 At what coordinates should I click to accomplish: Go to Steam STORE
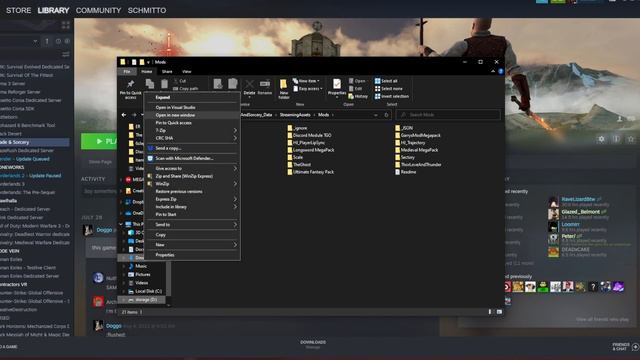click(18, 10)
